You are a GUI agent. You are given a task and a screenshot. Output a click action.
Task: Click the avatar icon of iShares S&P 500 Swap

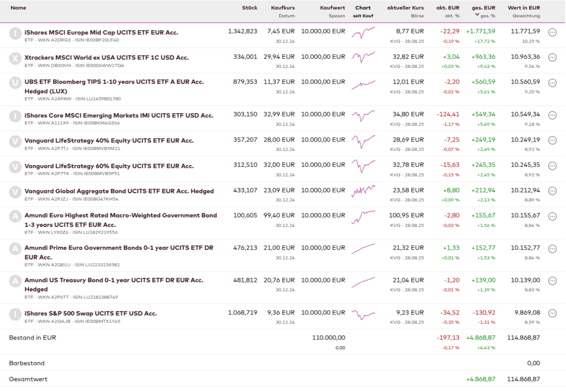point(15,315)
